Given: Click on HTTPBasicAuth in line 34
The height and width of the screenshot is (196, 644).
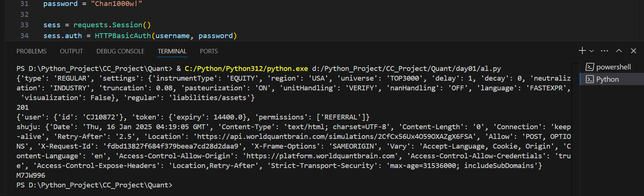Looking at the screenshot, I should click(122, 36).
